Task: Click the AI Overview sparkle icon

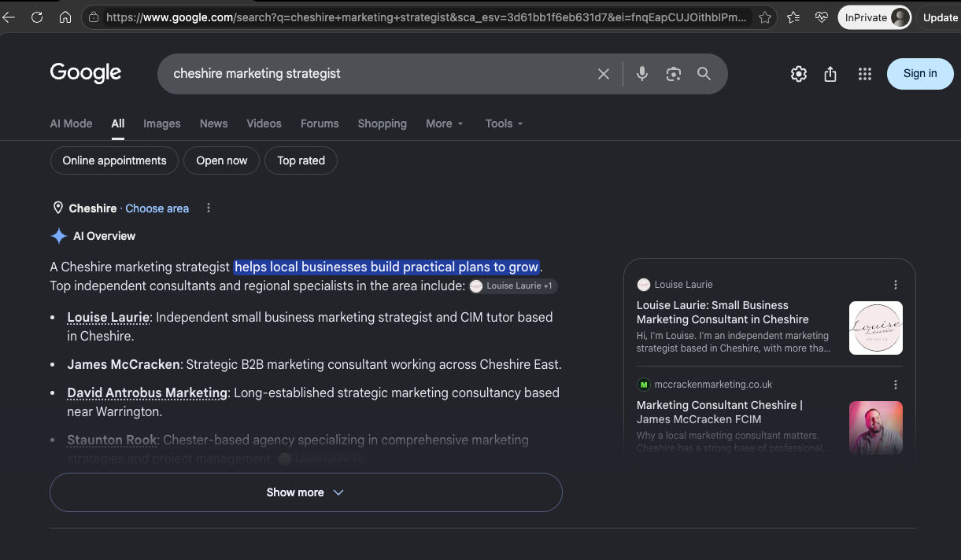Action: (59, 236)
